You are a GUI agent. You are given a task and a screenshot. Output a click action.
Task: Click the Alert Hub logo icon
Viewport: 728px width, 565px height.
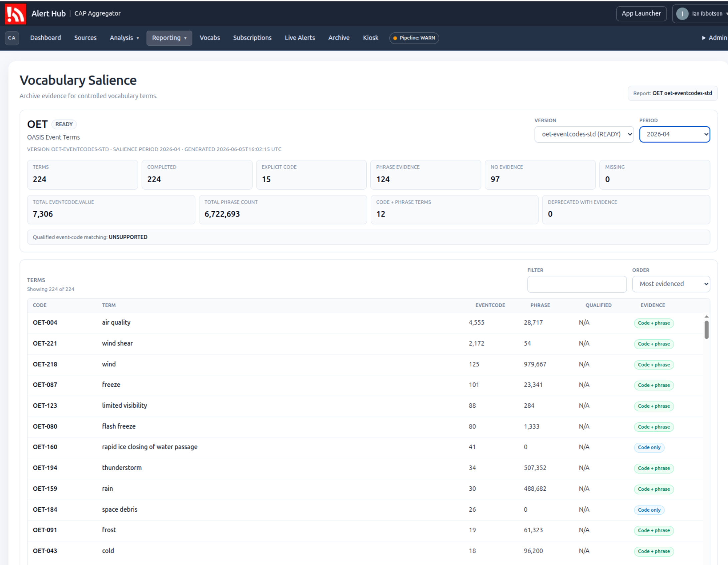click(15, 14)
